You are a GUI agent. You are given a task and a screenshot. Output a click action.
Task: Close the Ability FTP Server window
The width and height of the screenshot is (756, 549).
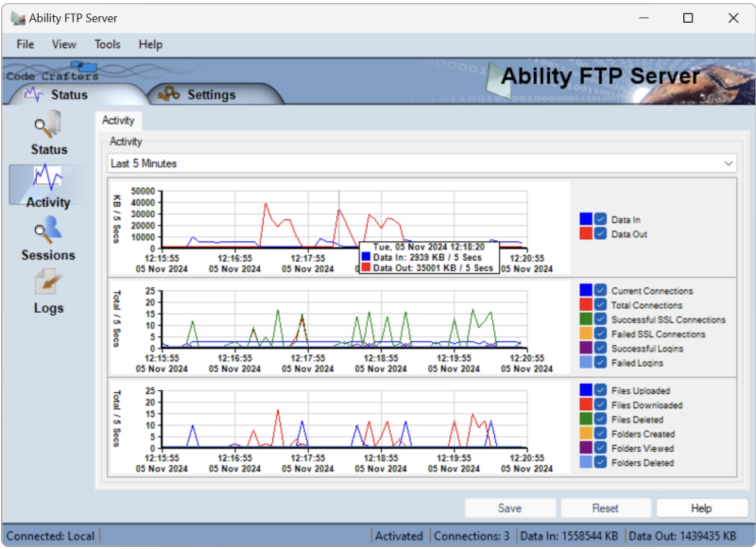pos(733,18)
